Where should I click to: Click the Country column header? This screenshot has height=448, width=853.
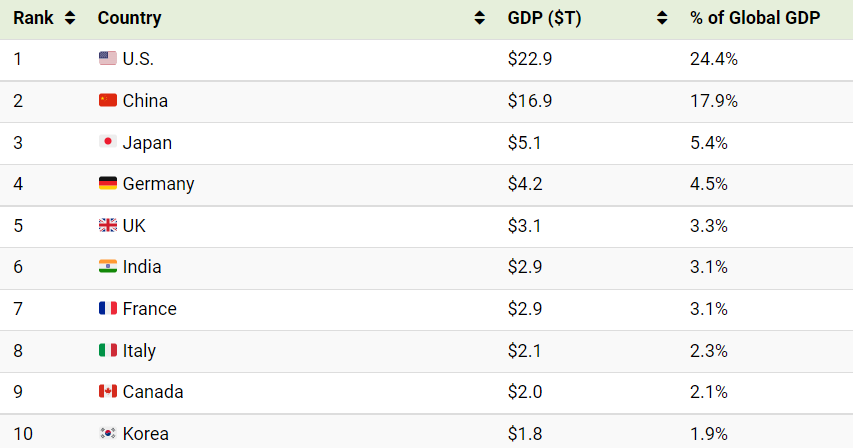pyautogui.click(x=129, y=18)
